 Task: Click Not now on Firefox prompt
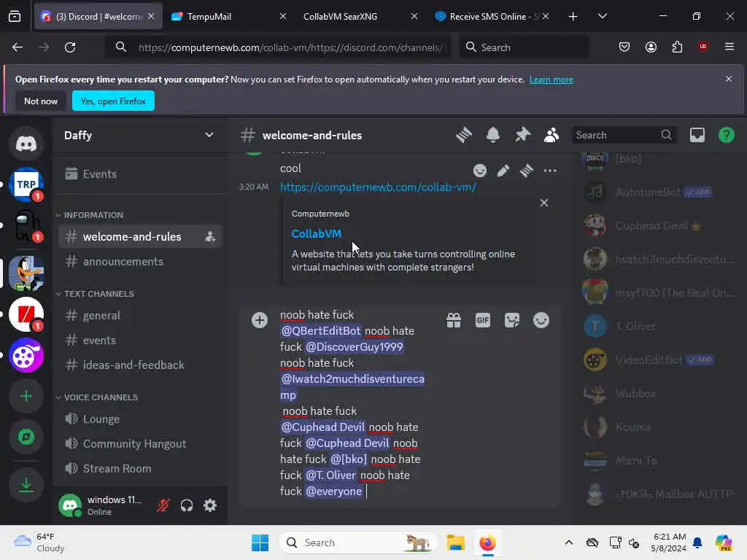coord(41,101)
